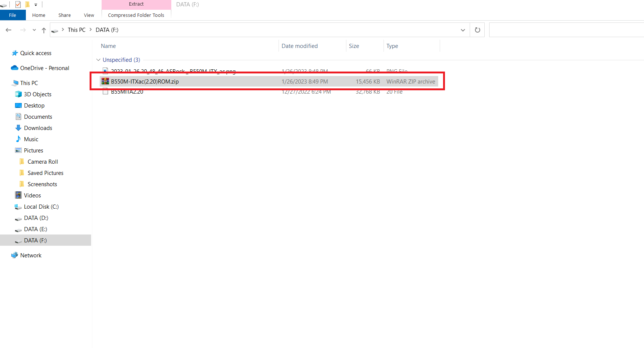Open the Camera Roll folder

[43, 162]
